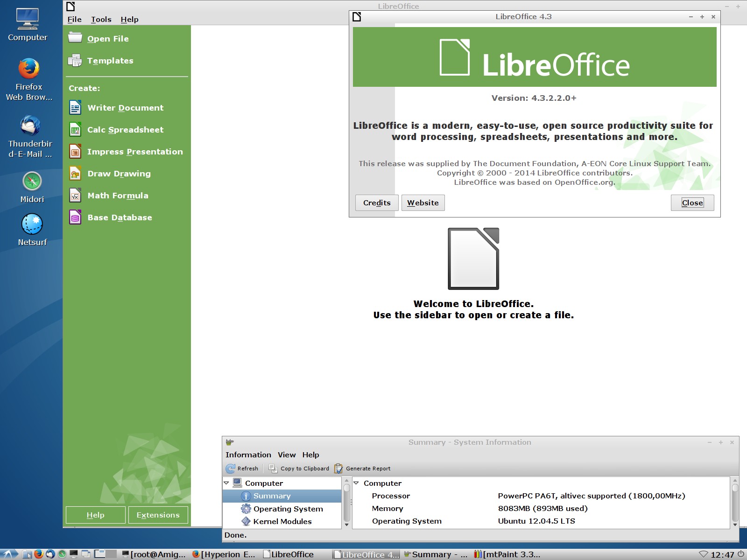747x560 pixels.
Task: Click the Generate Report toolbar icon
Action: (x=338, y=469)
